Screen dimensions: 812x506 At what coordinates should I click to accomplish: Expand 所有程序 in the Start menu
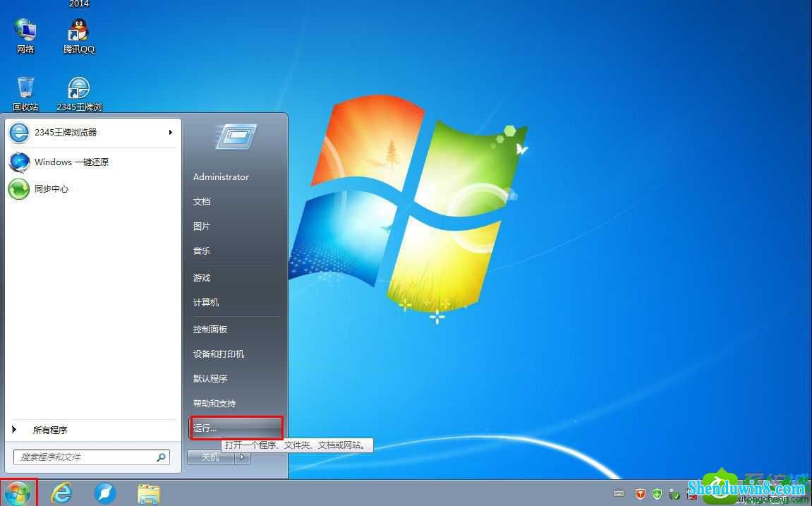(91, 430)
